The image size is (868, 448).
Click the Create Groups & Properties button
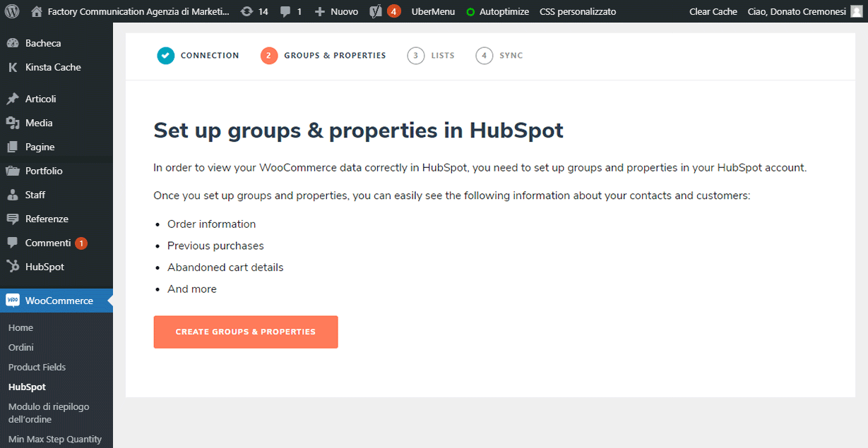tap(246, 332)
